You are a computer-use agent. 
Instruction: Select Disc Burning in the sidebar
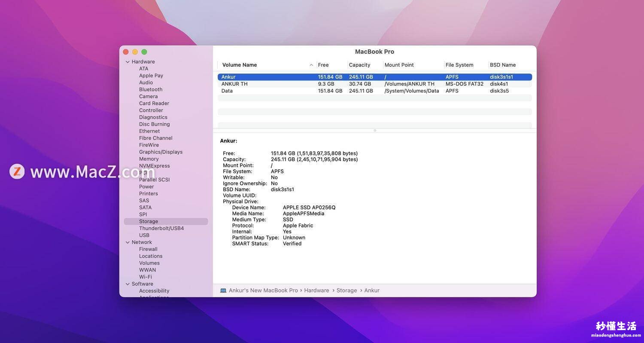click(154, 124)
